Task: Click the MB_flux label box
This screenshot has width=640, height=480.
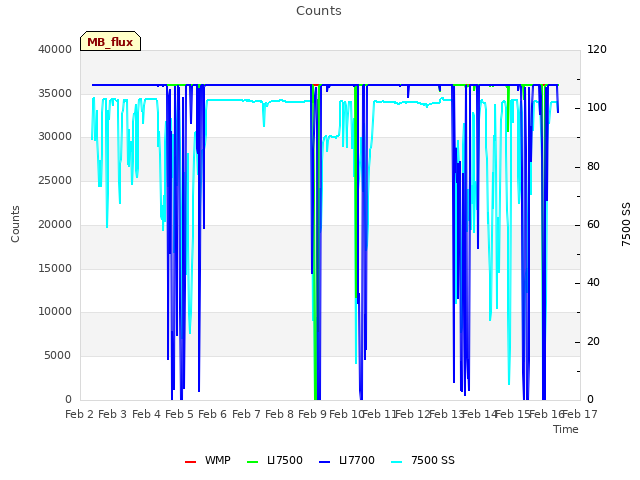Action: click(110, 41)
